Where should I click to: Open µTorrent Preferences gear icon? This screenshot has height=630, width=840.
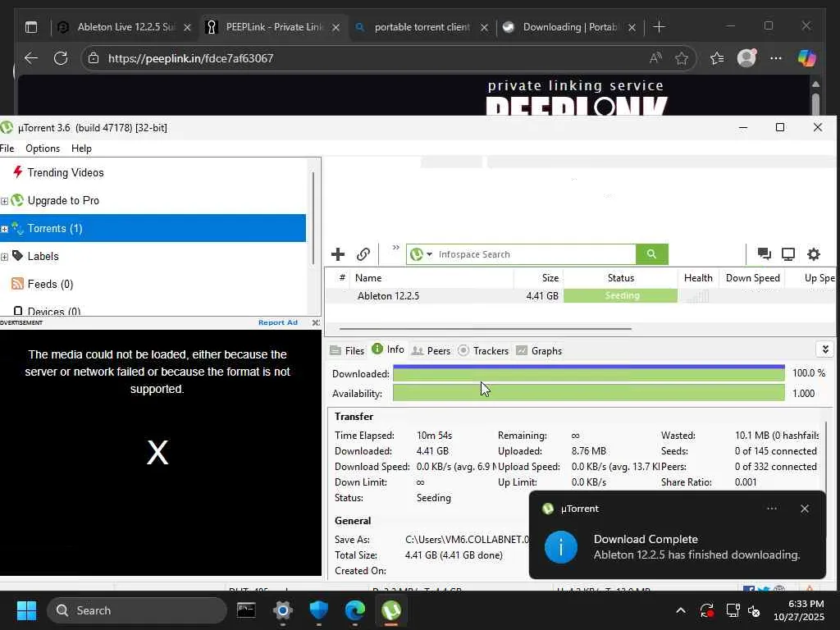[813, 254]
